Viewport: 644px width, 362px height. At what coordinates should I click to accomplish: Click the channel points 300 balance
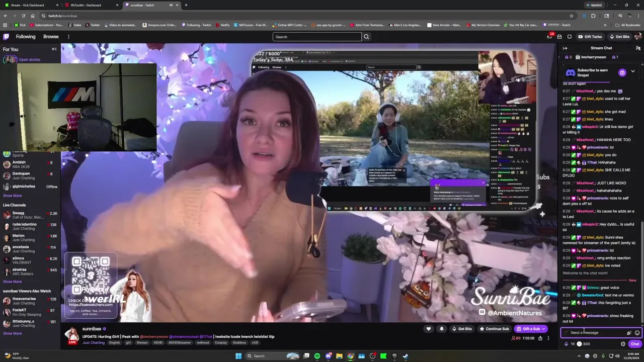[584, 344]
